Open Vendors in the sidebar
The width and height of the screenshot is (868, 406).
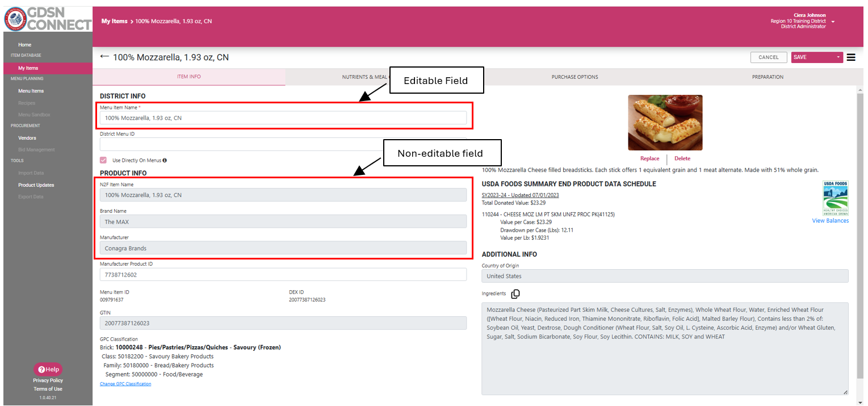click(x=27, y=138)
